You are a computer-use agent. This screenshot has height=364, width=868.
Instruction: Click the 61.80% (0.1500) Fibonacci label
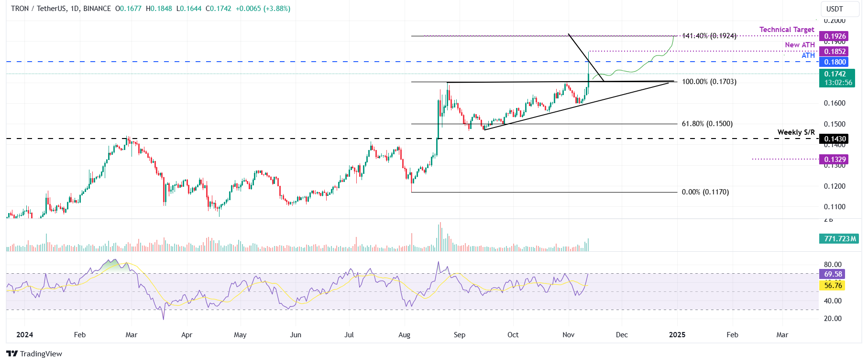(707, 124)
